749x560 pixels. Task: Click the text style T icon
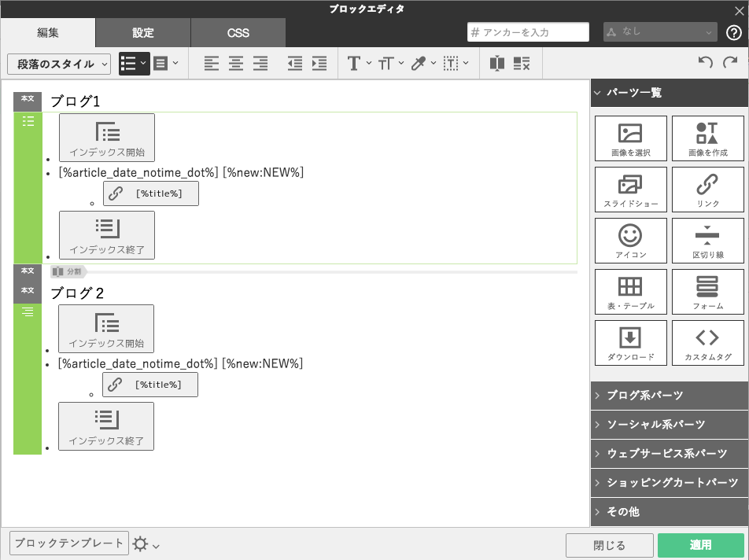(353, 63)
